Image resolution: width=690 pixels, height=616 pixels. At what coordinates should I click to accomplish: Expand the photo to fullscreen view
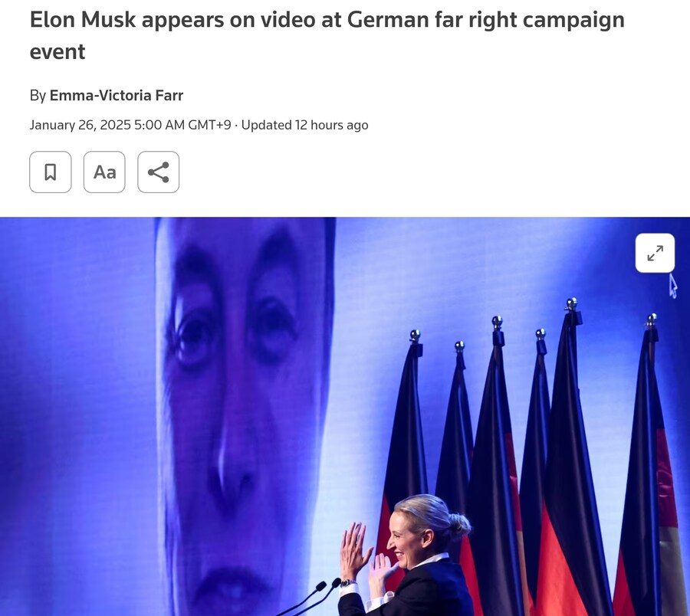pos(655,253)
